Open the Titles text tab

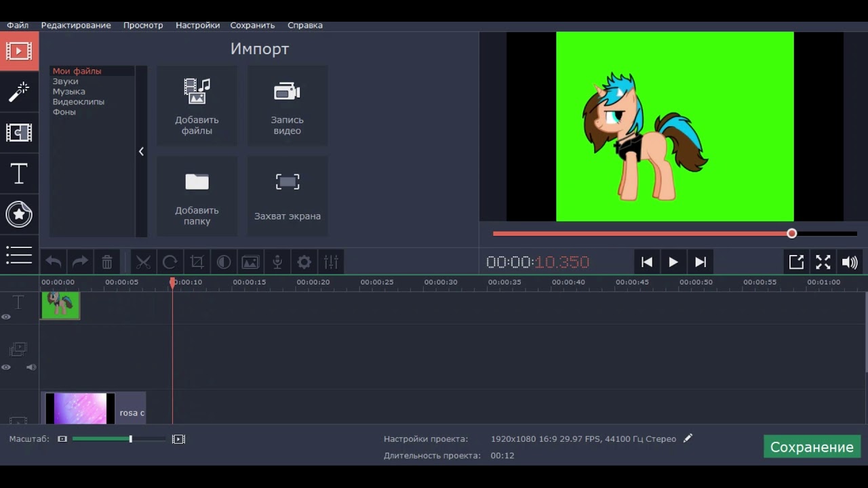click(19, 174)
